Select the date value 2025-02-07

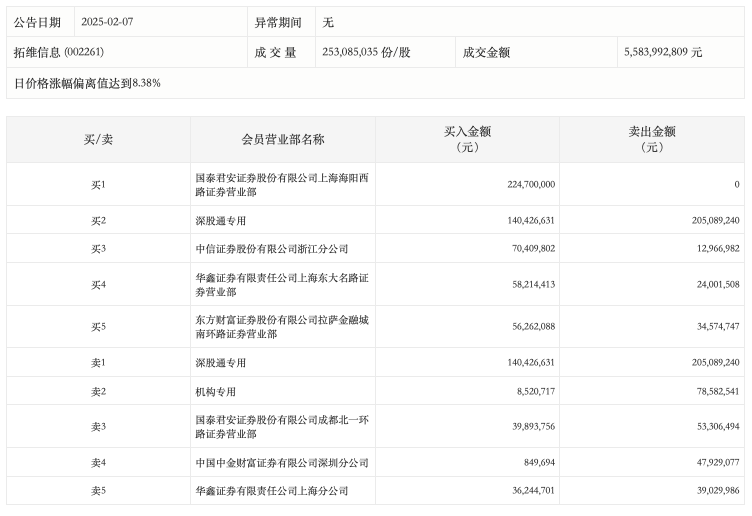(109, 21)
